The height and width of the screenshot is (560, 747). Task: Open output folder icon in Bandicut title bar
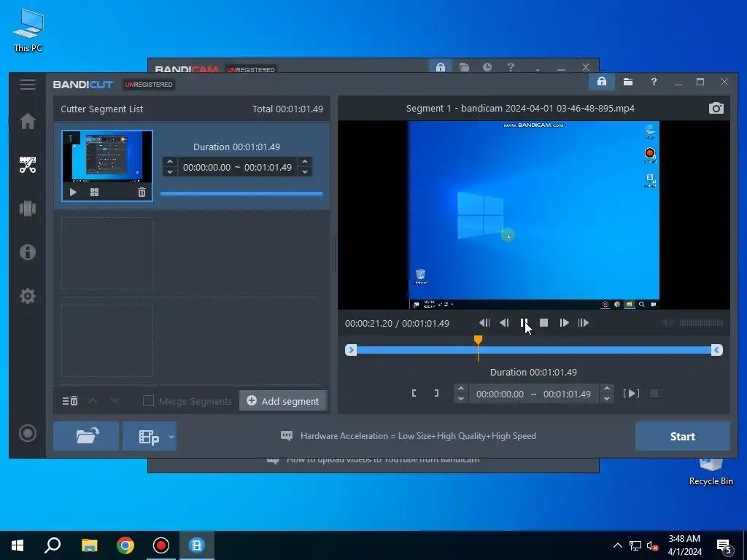coord(628,82)
